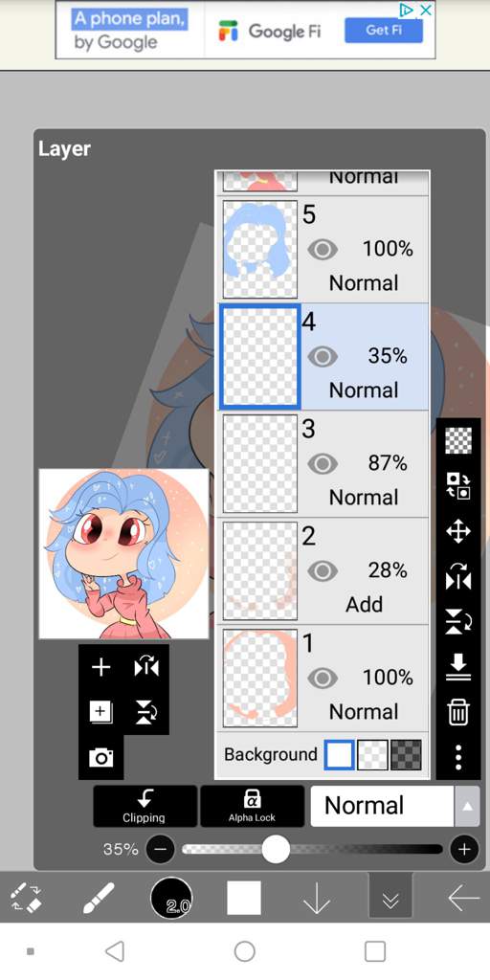Merge layer down with download-arrow icon
Image resolution: width=490 pixels, height=980 pixels.
[458, 667]
